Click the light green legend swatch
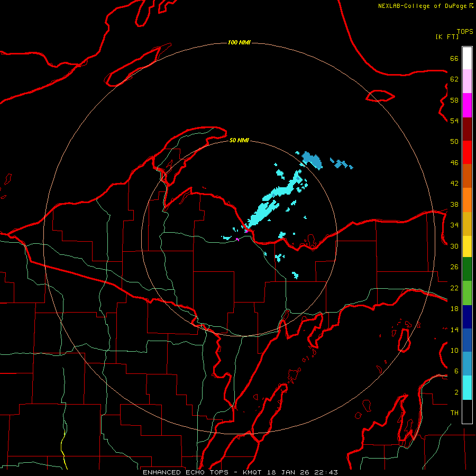 point(467,293)
